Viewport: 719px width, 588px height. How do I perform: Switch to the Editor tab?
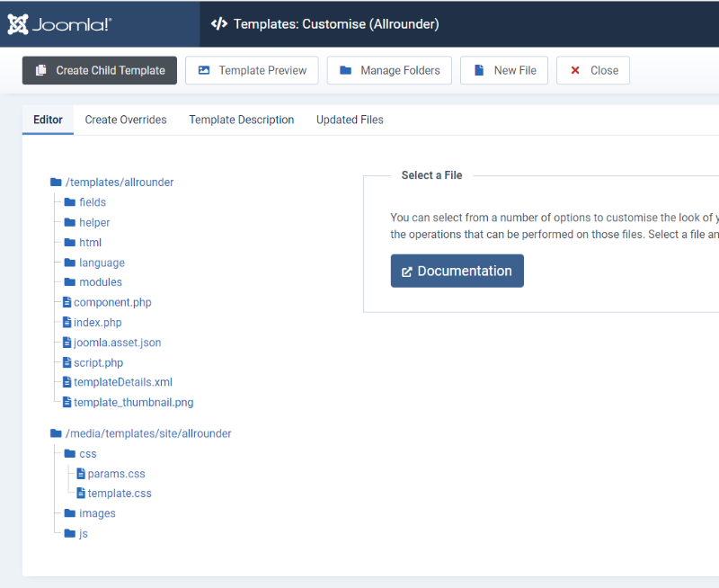(48, 120)
